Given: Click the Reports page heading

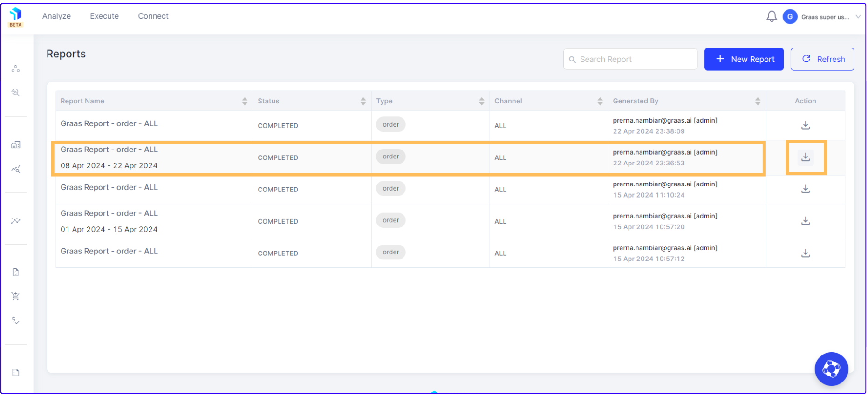Looking at the screenshot, I should coord(66,54).
